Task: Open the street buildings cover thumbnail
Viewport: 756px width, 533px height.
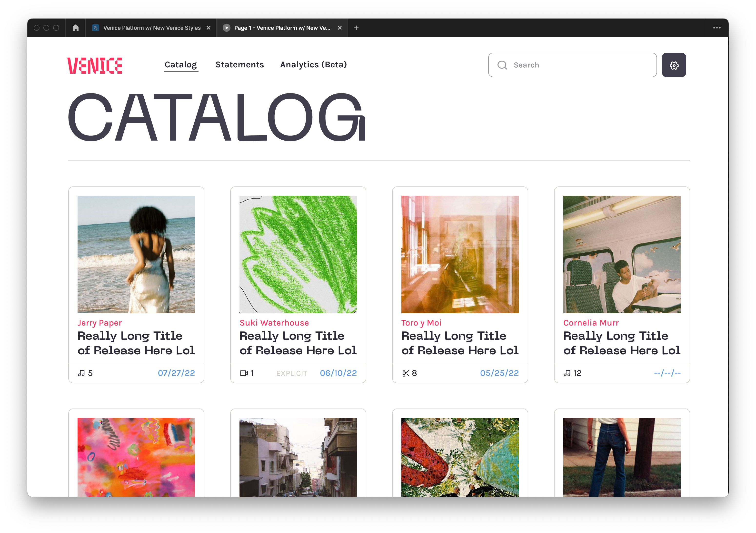Action: (x=298, y=457)
